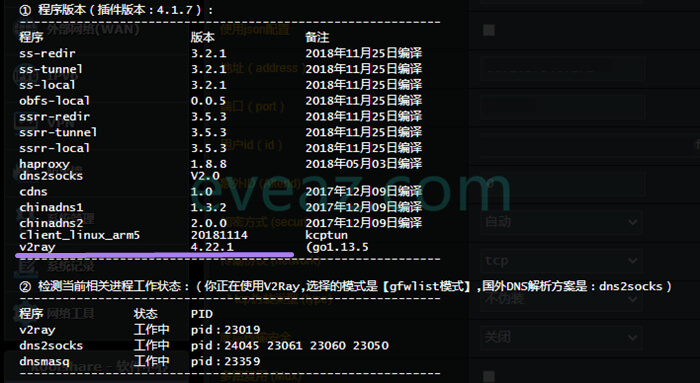700x383 pixels.
Task: Click the 地址 (address) input field
Action: 562,68
